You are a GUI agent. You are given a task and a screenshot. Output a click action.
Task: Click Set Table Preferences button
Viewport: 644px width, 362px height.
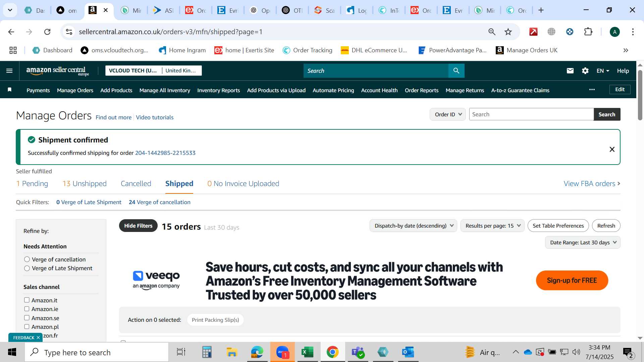(x=558, y=226)
